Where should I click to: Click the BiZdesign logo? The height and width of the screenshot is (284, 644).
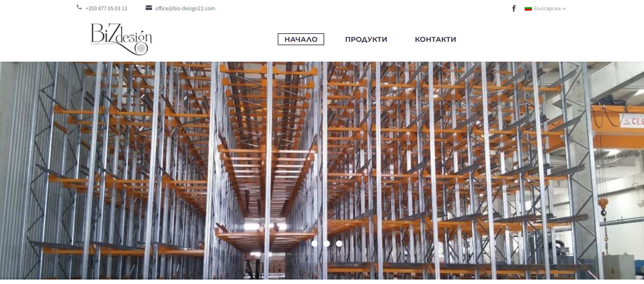click(121, 39)
